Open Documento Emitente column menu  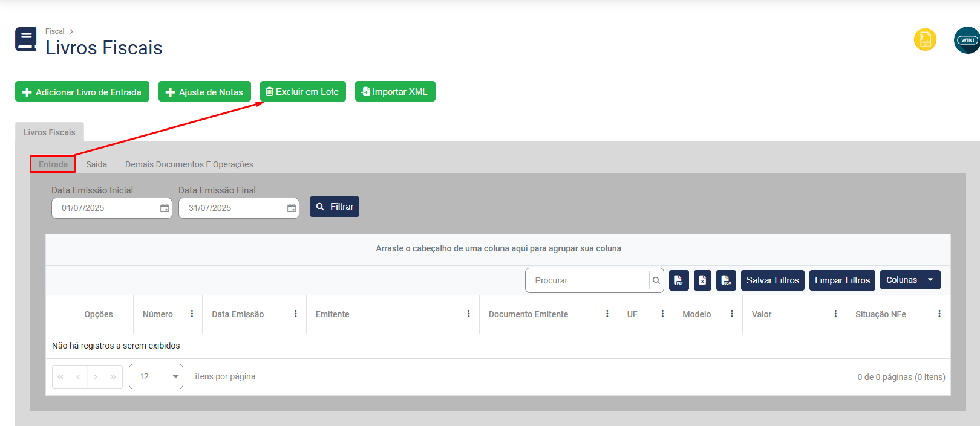pos(607,314)
